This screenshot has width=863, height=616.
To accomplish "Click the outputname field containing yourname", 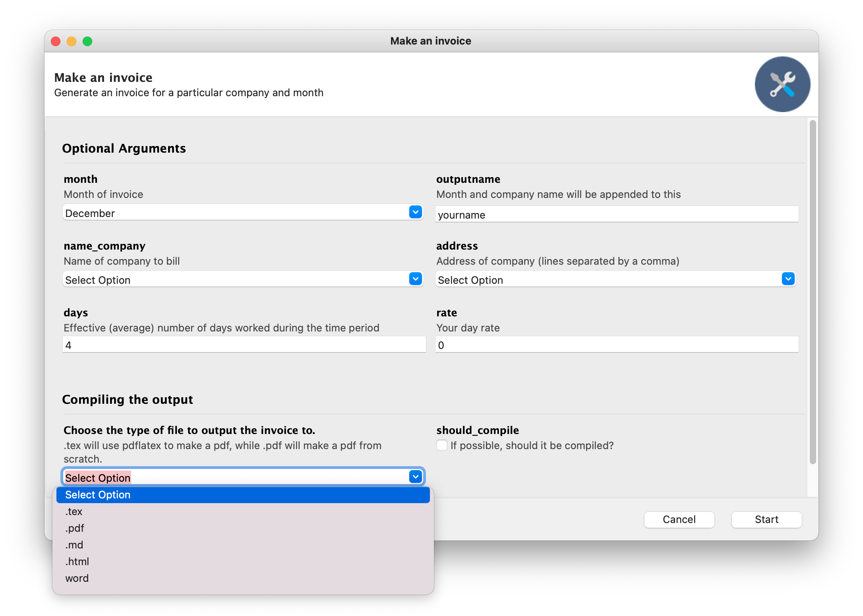I will click(617, 215).
